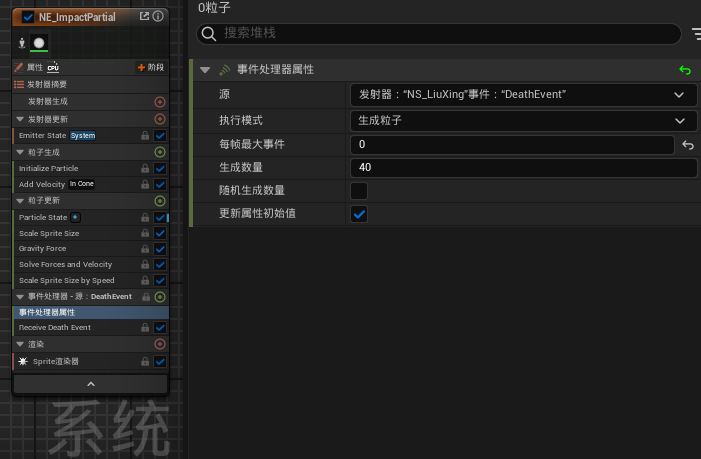This screenshot has width=701, height=459.
Task: Reset 每帧最大事件 to default arrow
Action: pyautogui.click(x=688, y=145)
